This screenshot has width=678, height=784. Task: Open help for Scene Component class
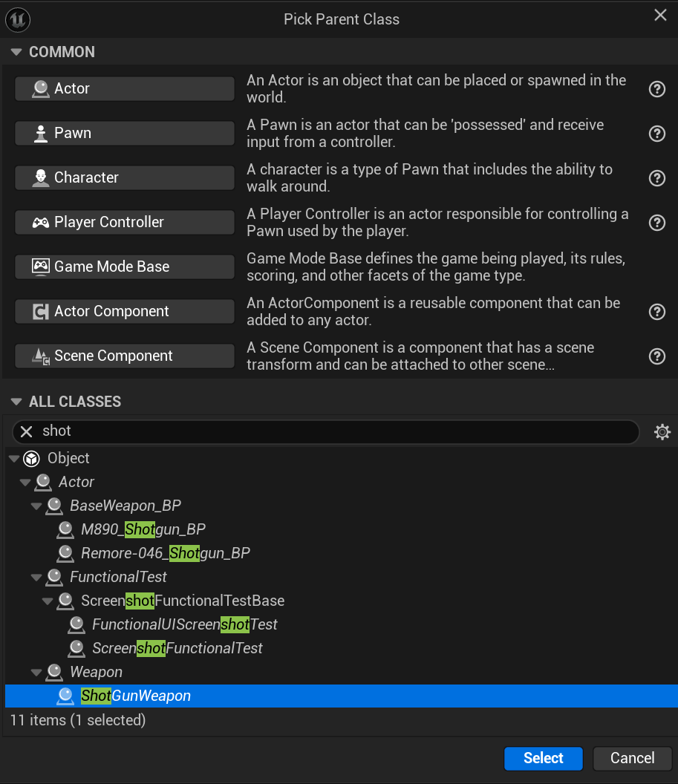pyautogui.click(x=656, y=356)
